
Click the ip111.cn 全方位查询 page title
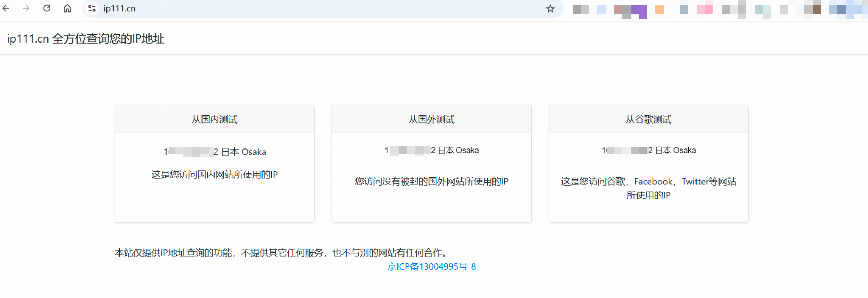pyautogui.click(x=86, y=39)
